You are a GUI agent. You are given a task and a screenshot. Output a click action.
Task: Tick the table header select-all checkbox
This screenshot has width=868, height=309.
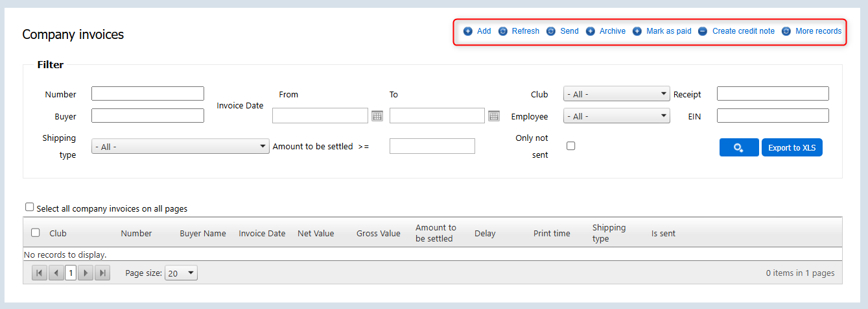click(x=36, y=232)
